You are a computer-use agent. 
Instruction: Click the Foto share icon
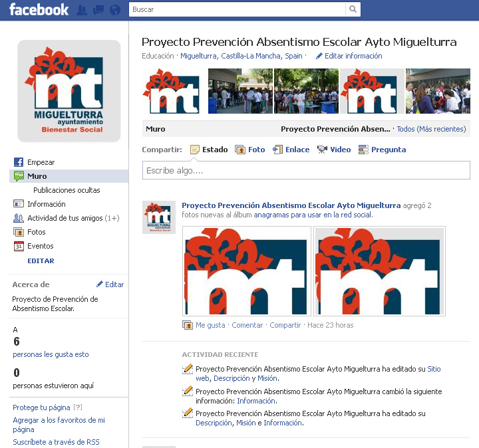pos(240,150)
